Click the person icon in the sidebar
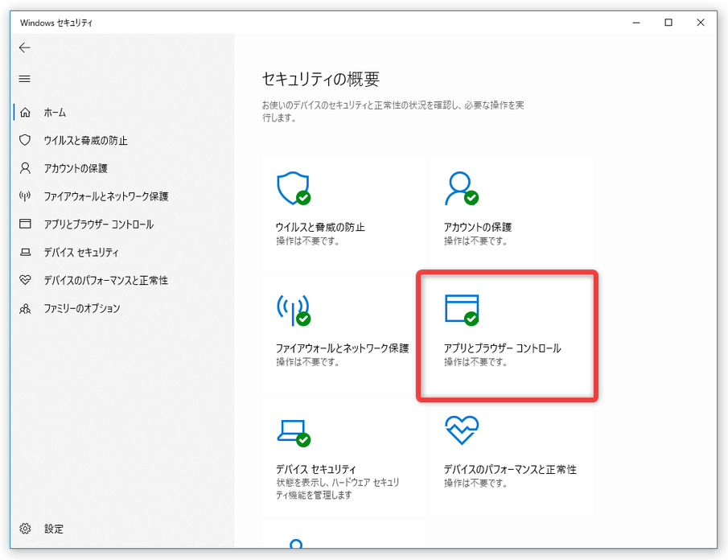 (x=25, y=168)
